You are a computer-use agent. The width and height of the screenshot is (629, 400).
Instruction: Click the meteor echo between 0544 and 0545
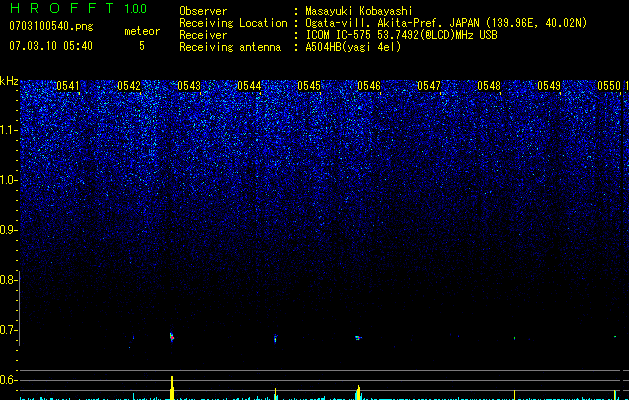pos(275,339)
